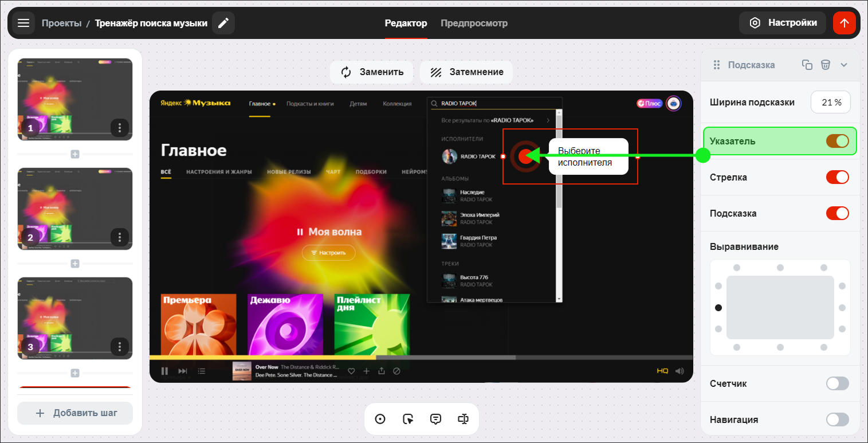
Task: Select step 1 thumbnail
Action: (75, 99)
